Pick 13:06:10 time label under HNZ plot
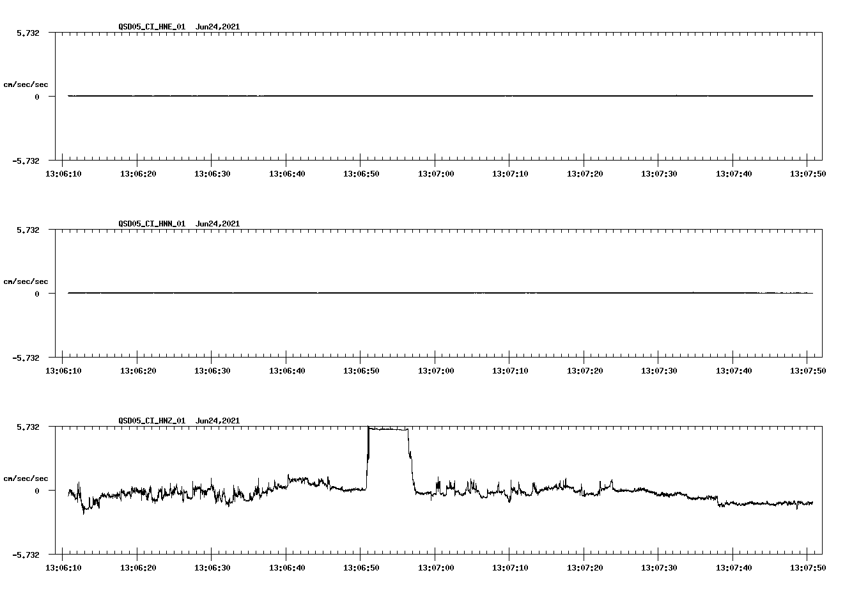This screenshot has width=868, height=591. (63, 567)
